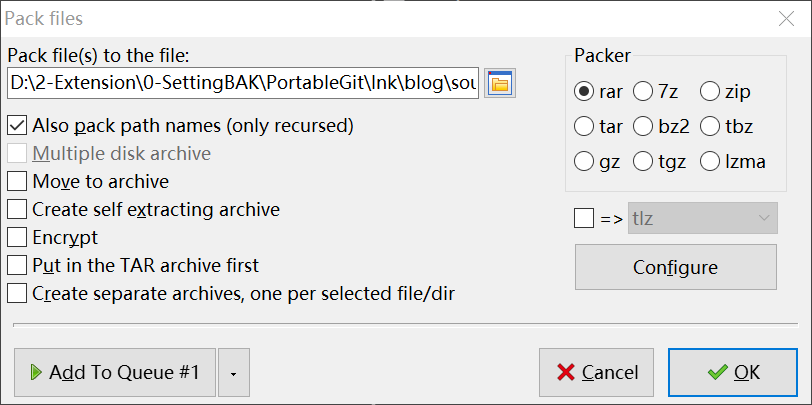Enable the Encrypt checkbox
Image resolution: width=812 pixels, height=405 pixels.
16,238
